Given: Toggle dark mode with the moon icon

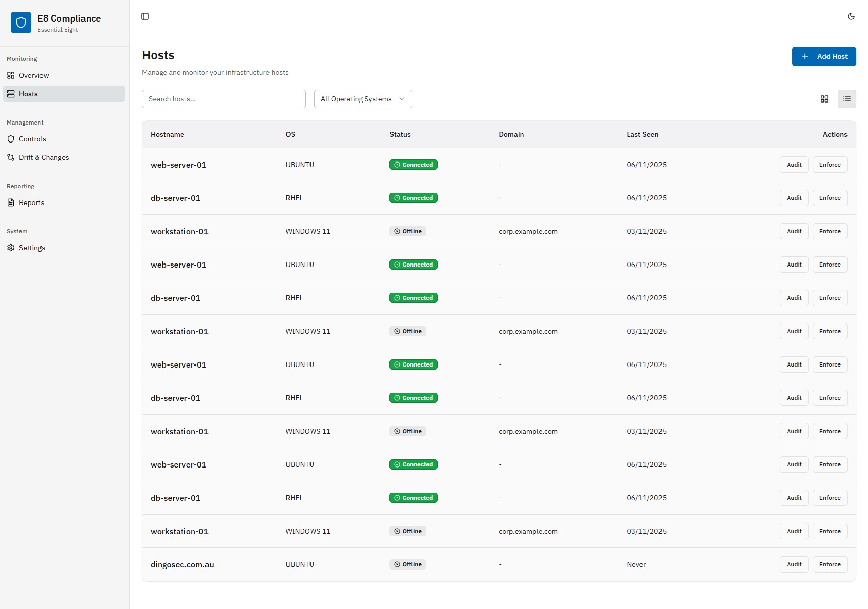Looking at the screenshot, I should (x=851, y=16).
